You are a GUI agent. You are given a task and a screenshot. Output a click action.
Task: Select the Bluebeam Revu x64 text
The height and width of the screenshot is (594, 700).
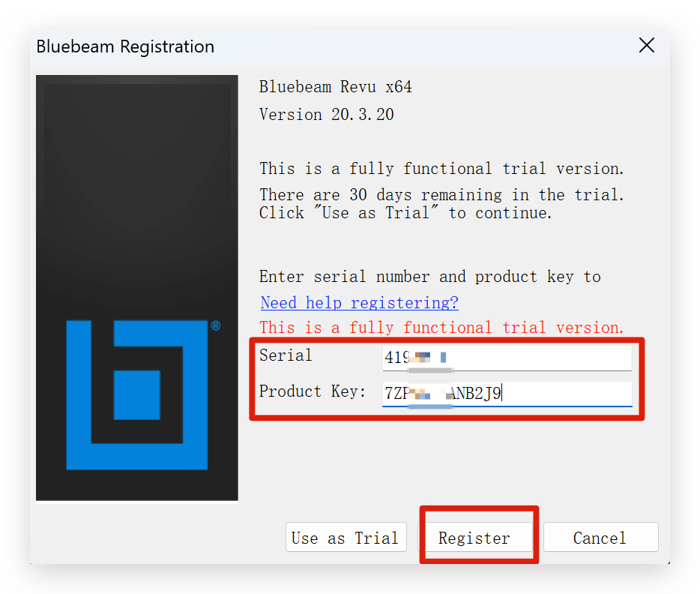click(336, 87)
